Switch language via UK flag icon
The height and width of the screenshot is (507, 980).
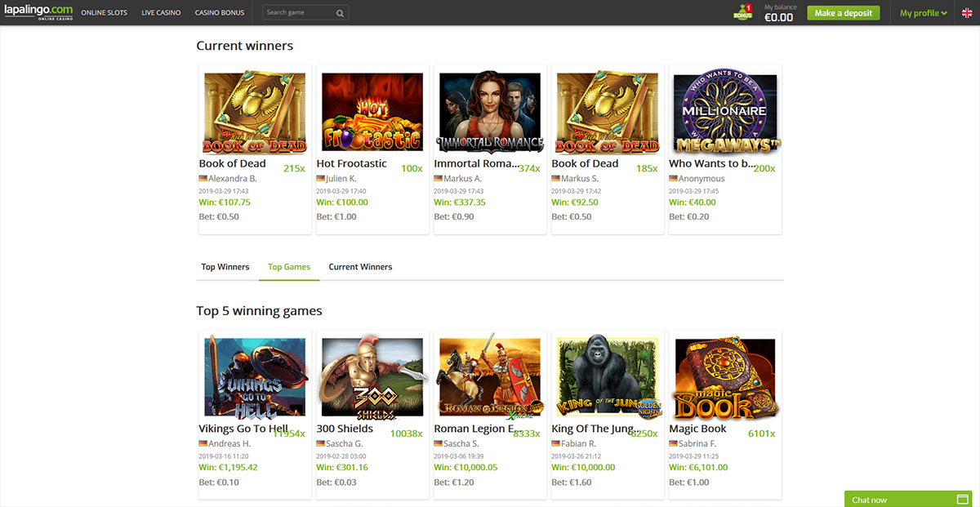coord(967,13)
